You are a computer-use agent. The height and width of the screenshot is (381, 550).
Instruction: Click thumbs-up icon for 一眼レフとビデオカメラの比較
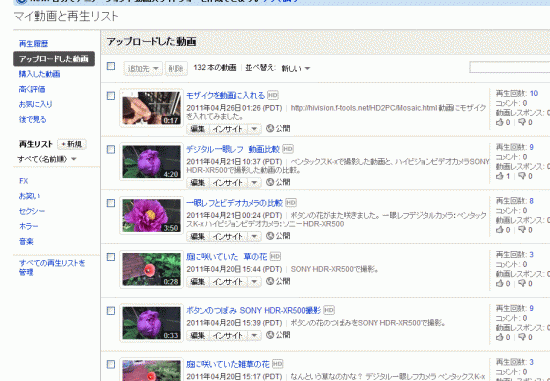point(499,229)
